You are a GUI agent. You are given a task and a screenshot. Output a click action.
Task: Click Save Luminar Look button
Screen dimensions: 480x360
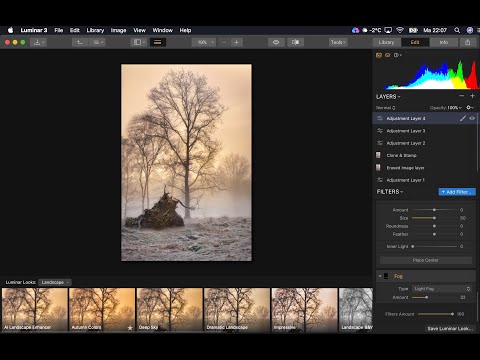pyautogui.click(x=450, y=329)
